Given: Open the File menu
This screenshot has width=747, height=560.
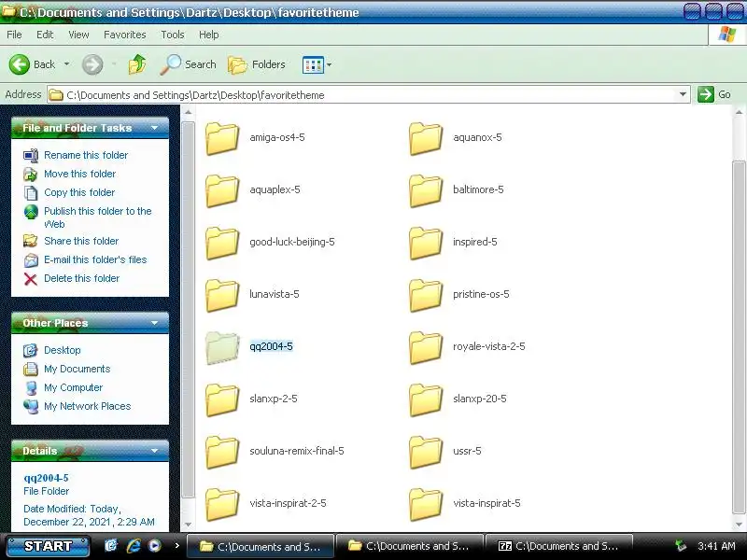Looking at the screenshot, I should pos(14,35).
